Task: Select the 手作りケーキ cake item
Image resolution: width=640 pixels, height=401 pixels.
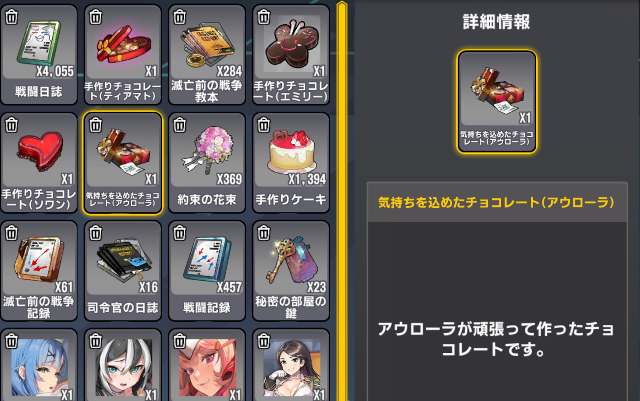Action: click(x=291, y=163)
